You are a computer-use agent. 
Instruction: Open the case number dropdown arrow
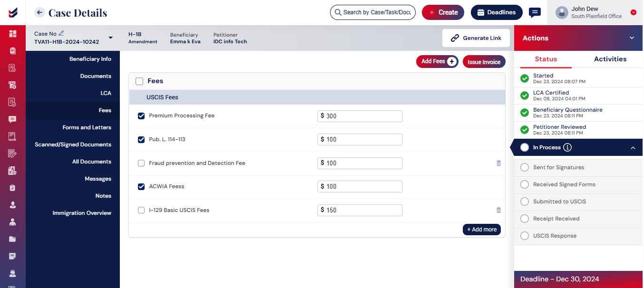click(111, 38)
